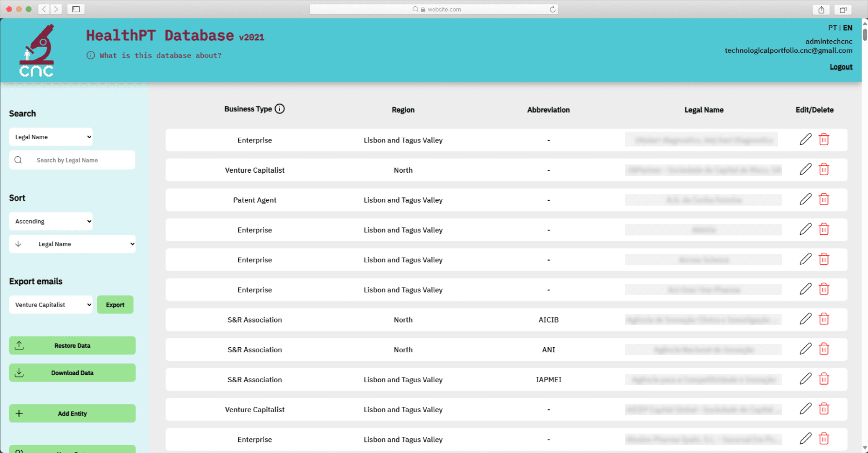The height and width of the screenshot is (453, 868).
Task: Click the Add Entity plus icon button
Action: pyautogui.click(x=19, y=413)
